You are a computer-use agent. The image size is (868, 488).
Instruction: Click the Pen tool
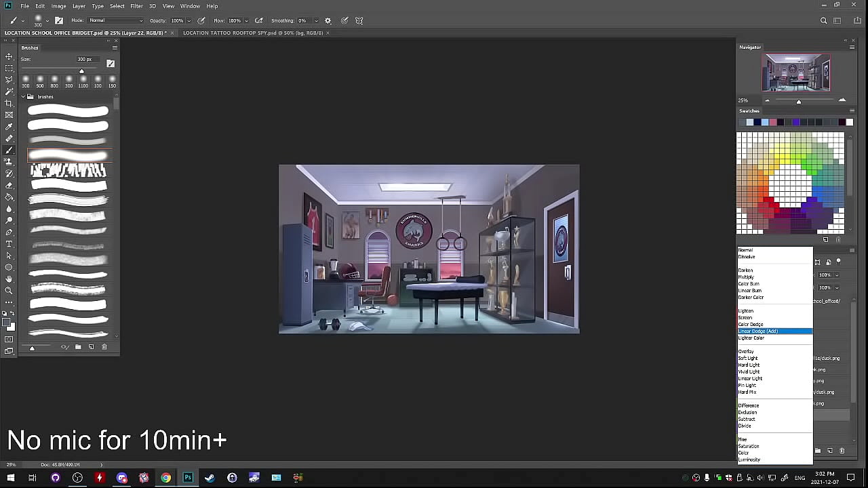9,232
